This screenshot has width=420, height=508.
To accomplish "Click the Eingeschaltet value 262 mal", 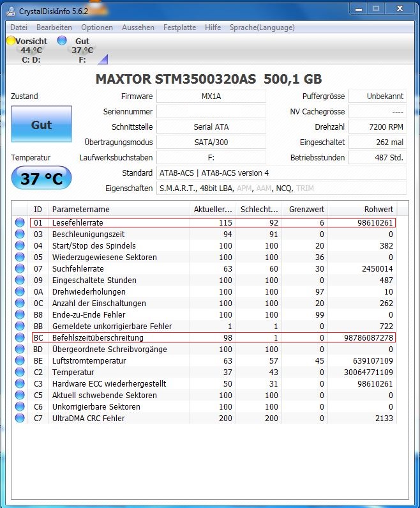I will (377, 142).
